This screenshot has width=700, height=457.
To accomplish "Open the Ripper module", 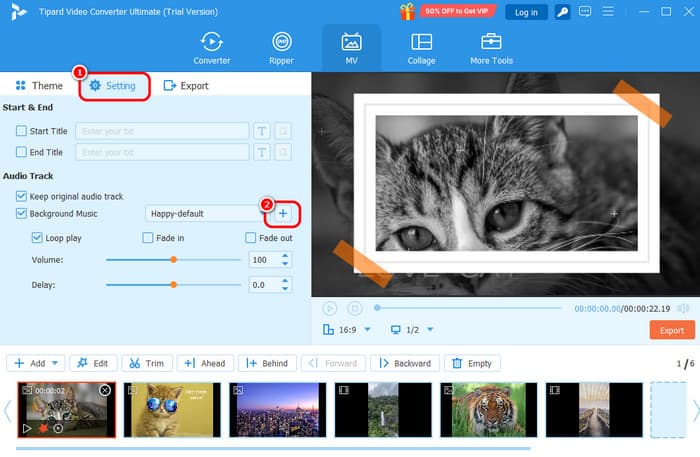I will click(282, 47).
